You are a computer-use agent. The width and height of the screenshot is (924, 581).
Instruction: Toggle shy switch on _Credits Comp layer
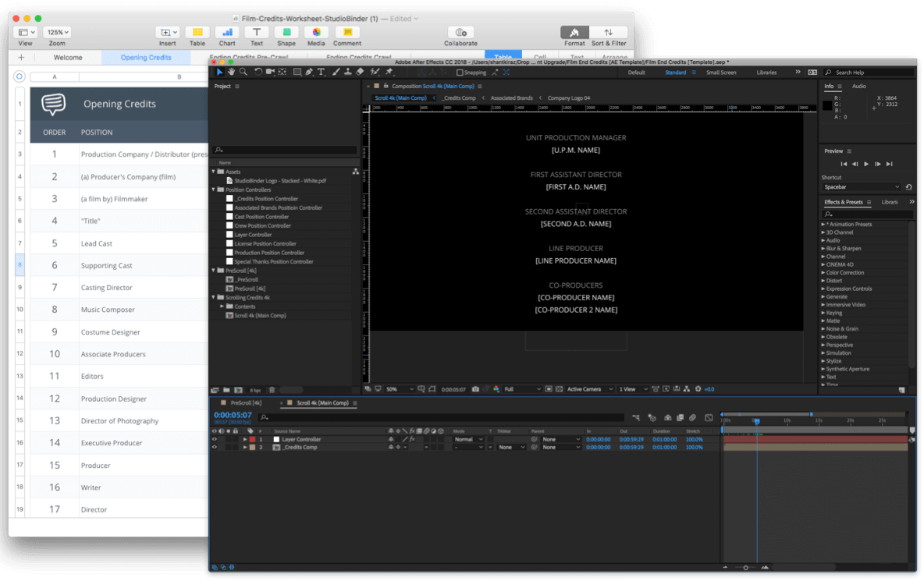point(391,448)
